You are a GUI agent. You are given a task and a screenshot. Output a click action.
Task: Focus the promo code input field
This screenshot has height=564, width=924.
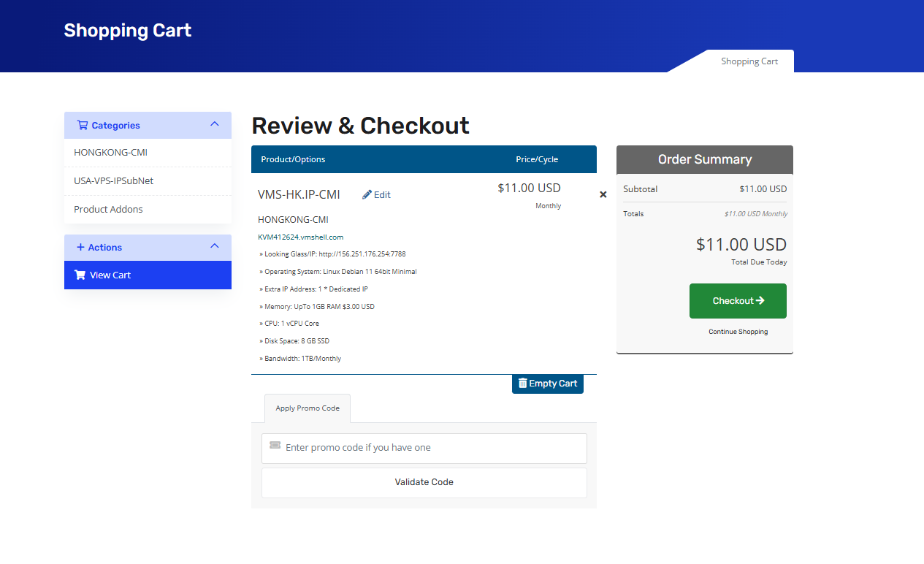tap(431, 448)
